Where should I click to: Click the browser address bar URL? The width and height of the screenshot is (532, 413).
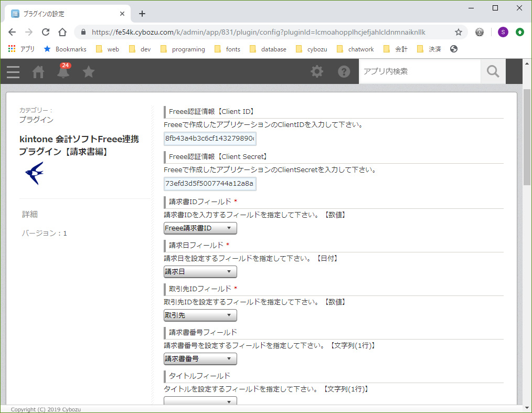pos(259,32)
